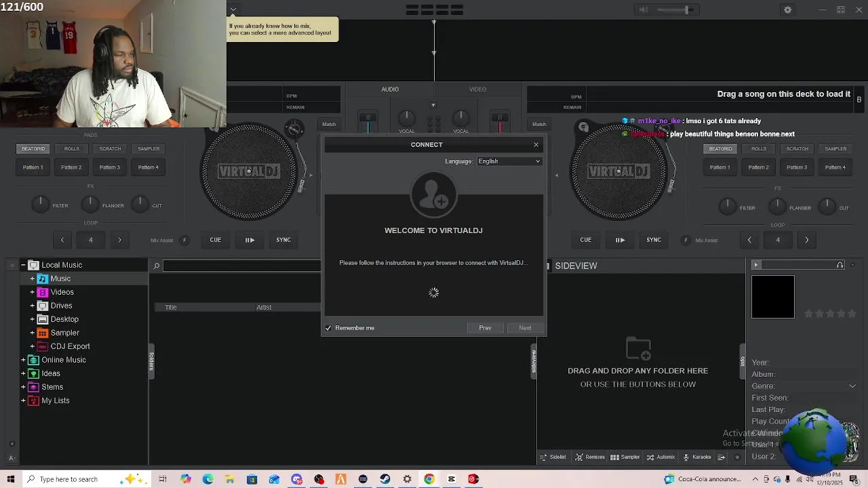Click the Local Music computer icon
Image resolution: width=868 pixels, height=488 pixels.
33,265
